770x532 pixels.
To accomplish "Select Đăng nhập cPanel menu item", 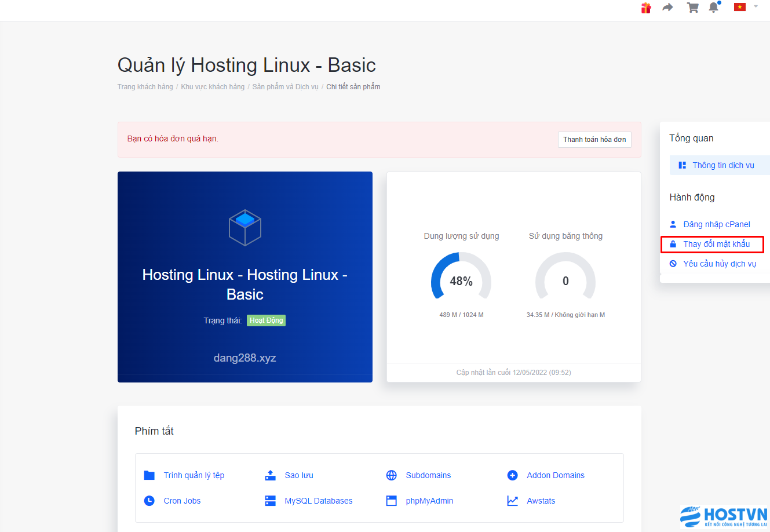I will click(716, 224).
